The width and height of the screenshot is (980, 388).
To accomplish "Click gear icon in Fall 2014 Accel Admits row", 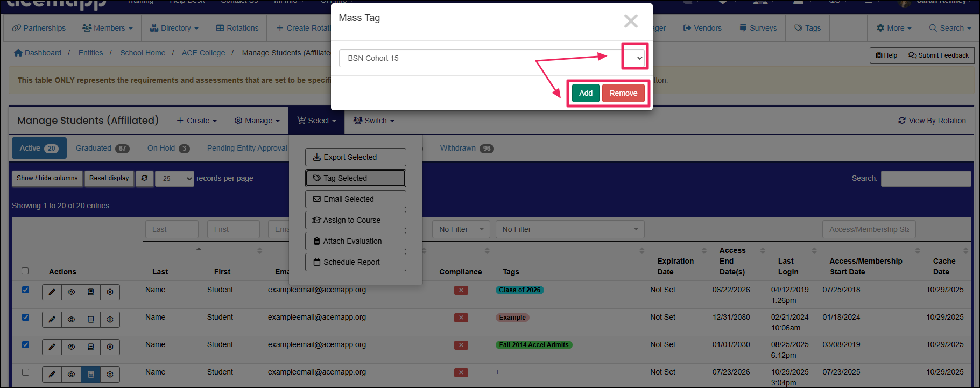I will pyautogui.click(x=110, y=347).
